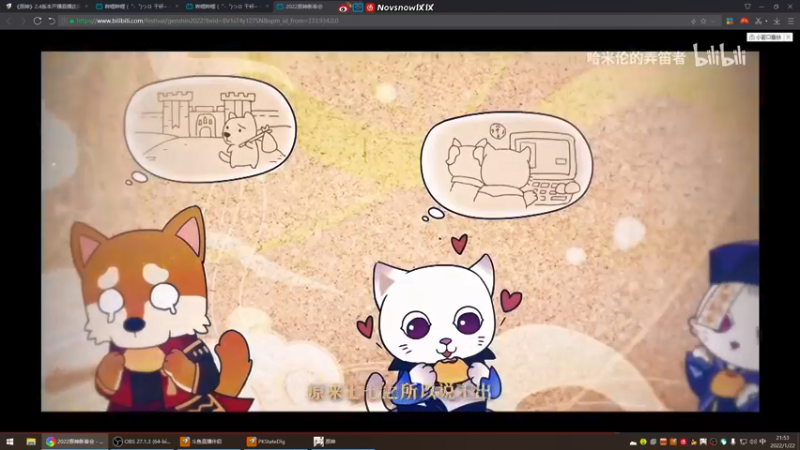Open the colorful apps grid extension icon
Viewport: 800px width, 450px height.
[730, 21]
